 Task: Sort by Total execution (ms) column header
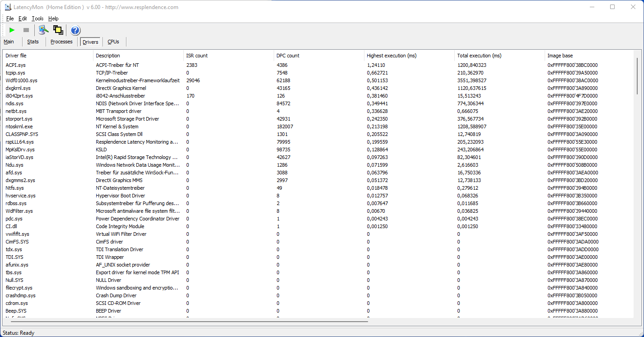(x=500, y=56)
